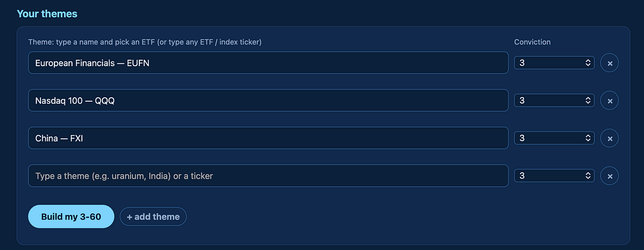Viewport: 644px width, 250px height.
Task: Remove the Nasdaq 100 — QQQ theme
Action: click(609, 101)
